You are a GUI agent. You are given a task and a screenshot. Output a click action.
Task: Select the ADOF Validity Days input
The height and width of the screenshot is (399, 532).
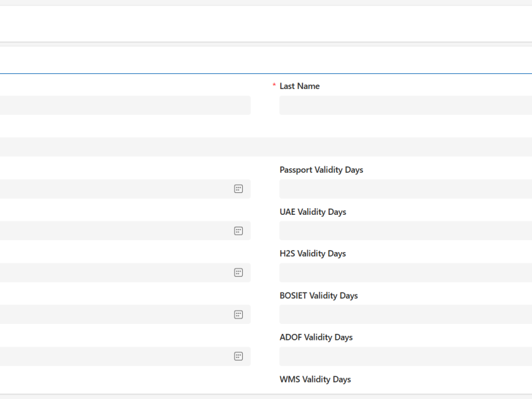(x=406, y=356)
